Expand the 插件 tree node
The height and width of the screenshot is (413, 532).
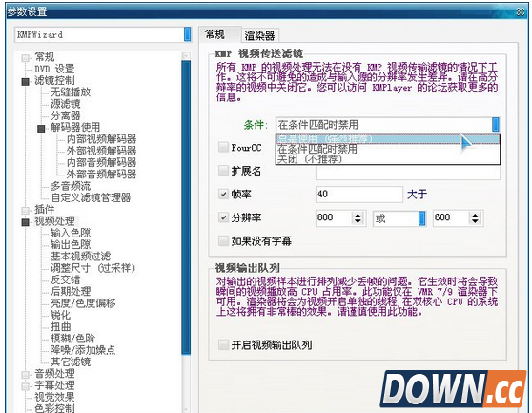(x=25, y=211)
